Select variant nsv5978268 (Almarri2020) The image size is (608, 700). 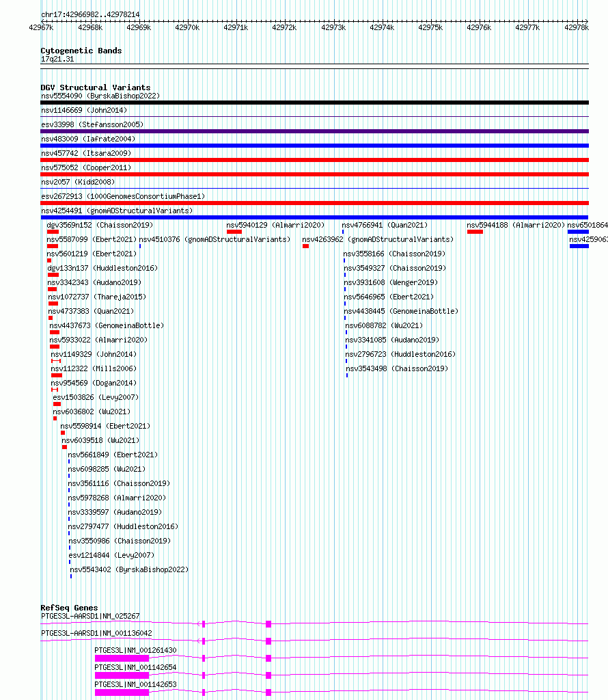click(x=117, y=498)
